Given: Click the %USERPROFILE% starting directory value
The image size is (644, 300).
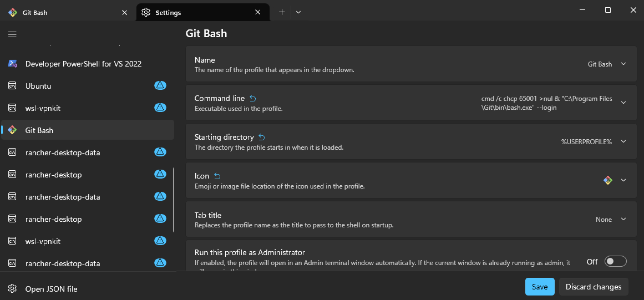Looking at the screenshot, I should tap(586, 141).
